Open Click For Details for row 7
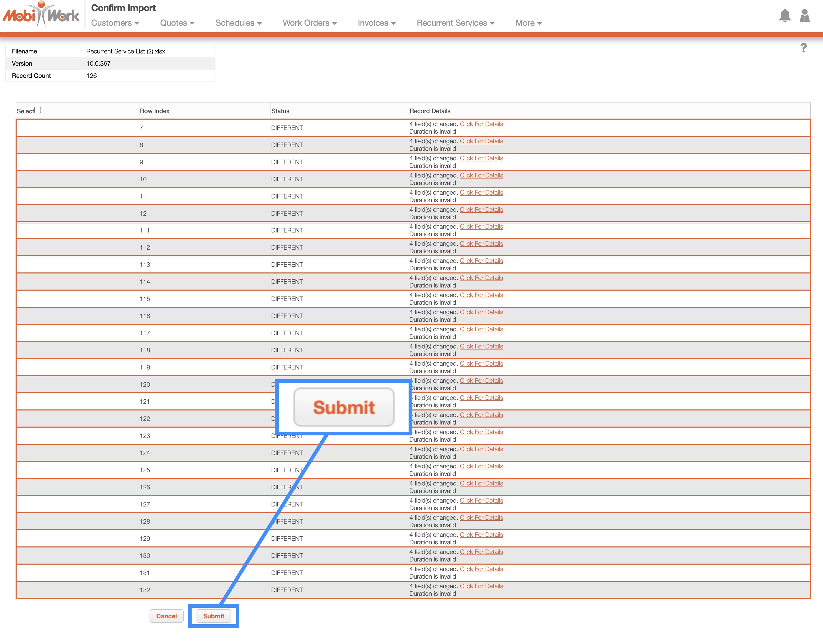This screenshot has width=823, height=644. point(481,124)
